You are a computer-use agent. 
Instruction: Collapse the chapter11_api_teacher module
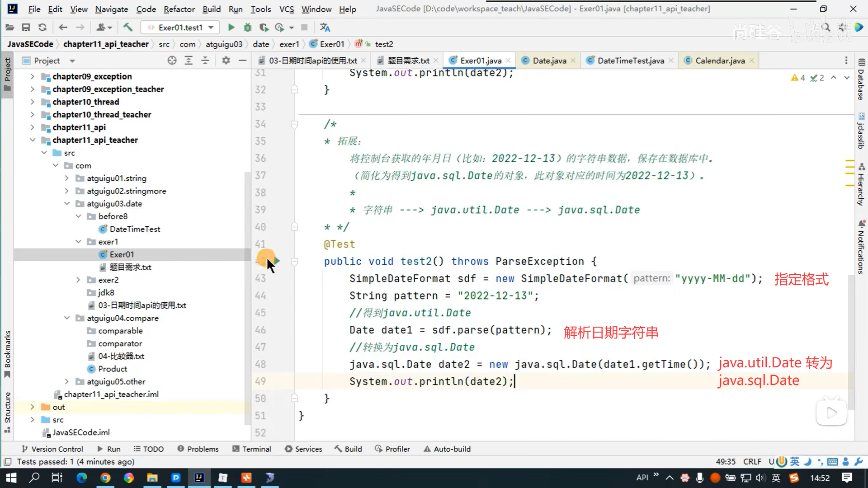point(33,140)
